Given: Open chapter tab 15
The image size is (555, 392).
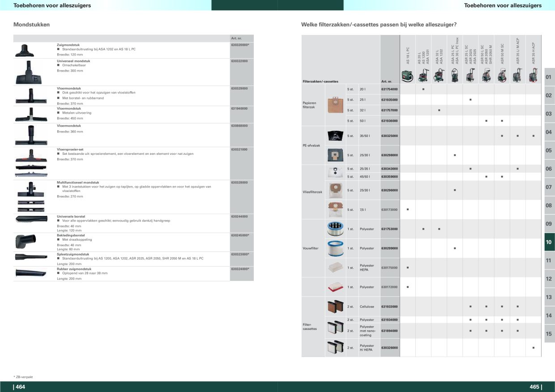Looking at the screenshot, I should [549, 334].
